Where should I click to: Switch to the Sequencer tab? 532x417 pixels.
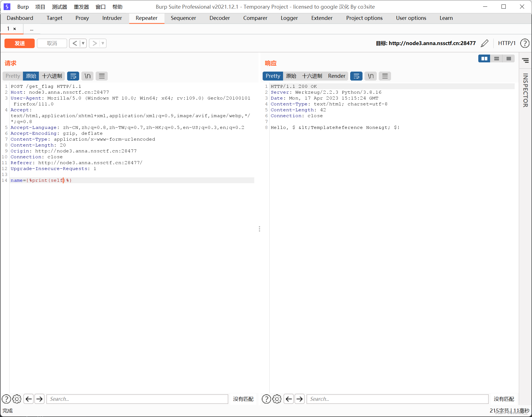click(x=183, y=18)
